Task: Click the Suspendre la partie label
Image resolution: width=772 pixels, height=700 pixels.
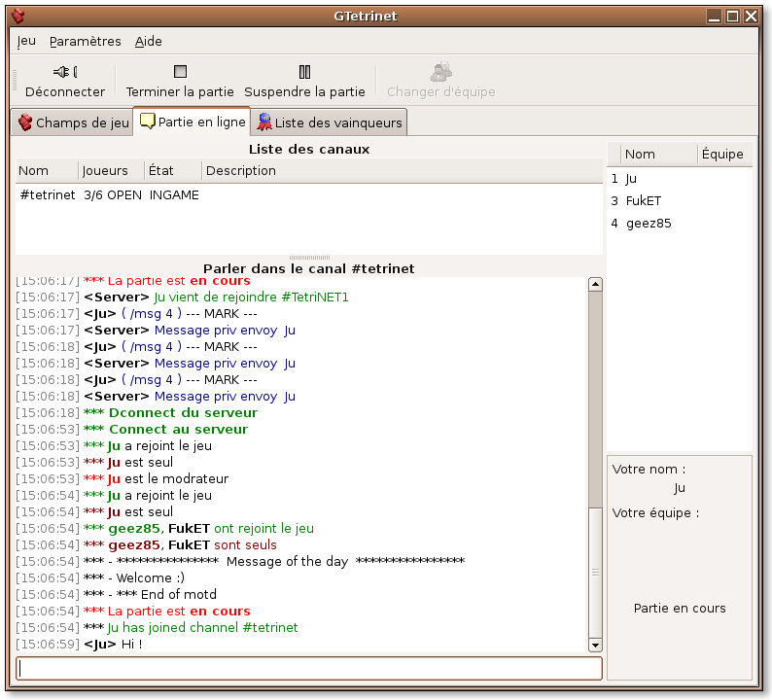Action: pos(304,92)
